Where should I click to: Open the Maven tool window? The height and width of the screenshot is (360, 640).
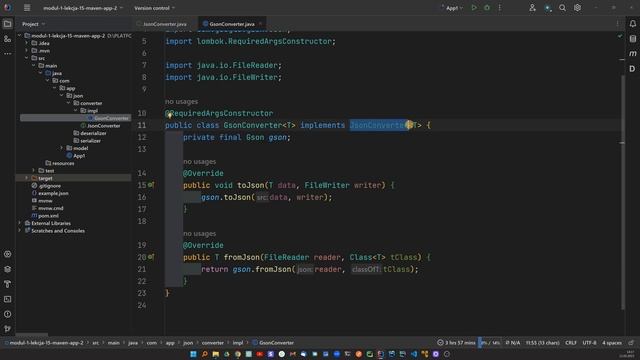tap(632, 53)
